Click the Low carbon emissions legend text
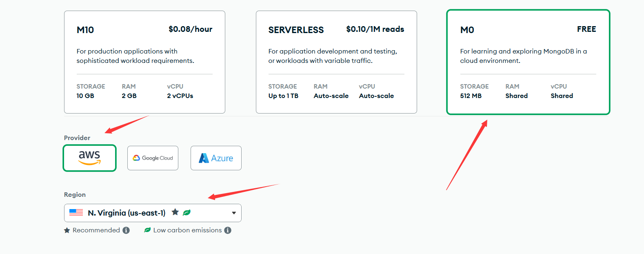 click(x=187, y=230)
